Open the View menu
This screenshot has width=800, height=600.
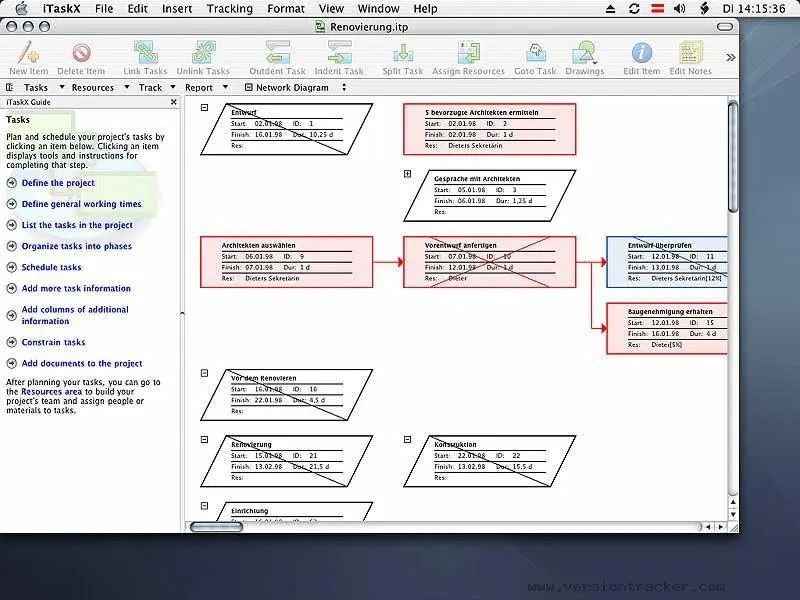[x=331, y=9]
